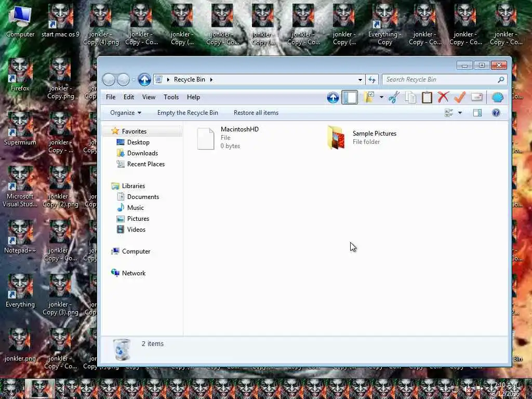Click the Forward navigation button
532x399 pixels.
(123, 79)
